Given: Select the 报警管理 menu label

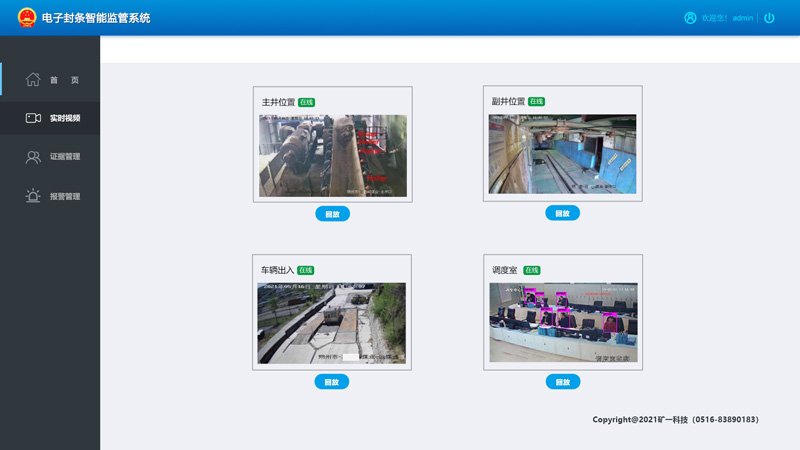Looking at the screenshot, I should coord(65,197).
